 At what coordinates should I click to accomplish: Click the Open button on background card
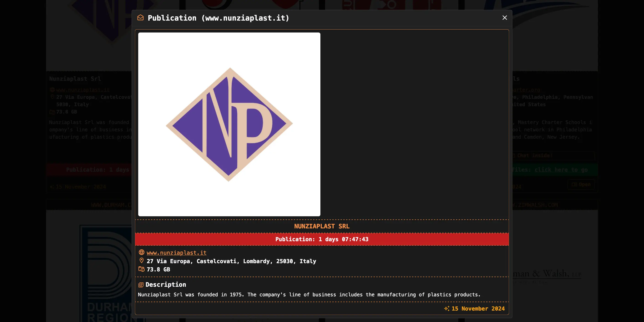tap(581, 184)
